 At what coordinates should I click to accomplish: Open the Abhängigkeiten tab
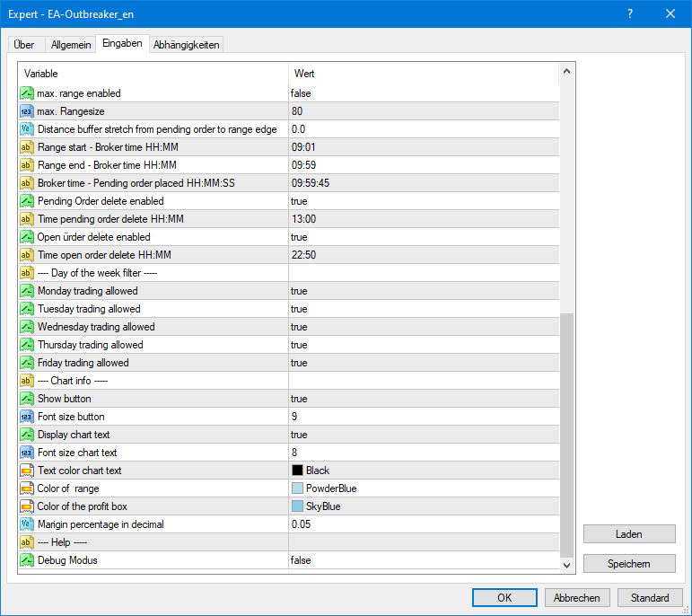click(187, 45)
